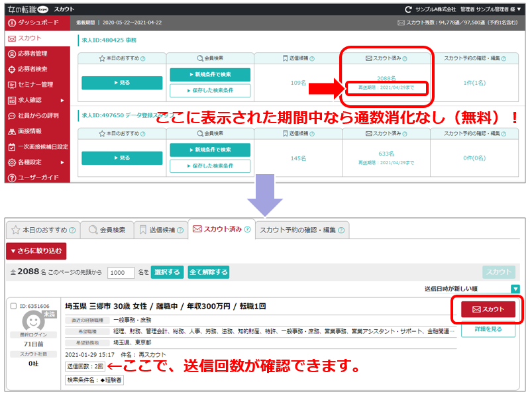Click the help icon next to 本日のおすすめ tab
Screen dimensions: 532x398
(72, 230)
